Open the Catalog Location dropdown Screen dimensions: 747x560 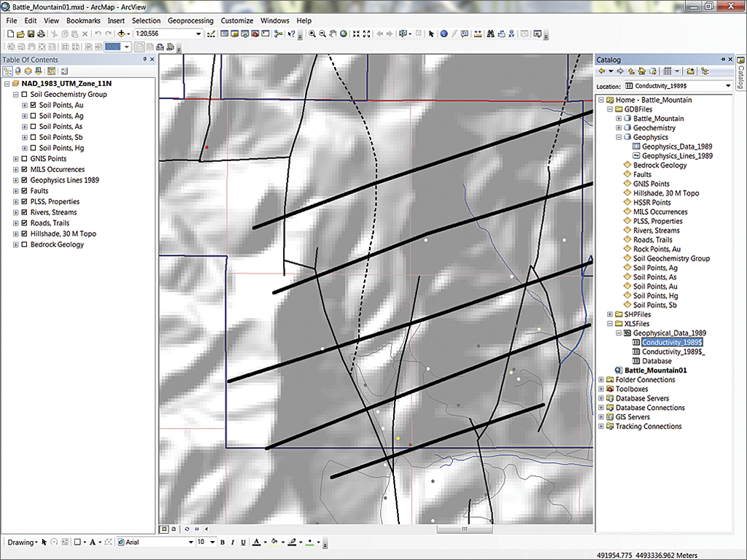[728, 86]
